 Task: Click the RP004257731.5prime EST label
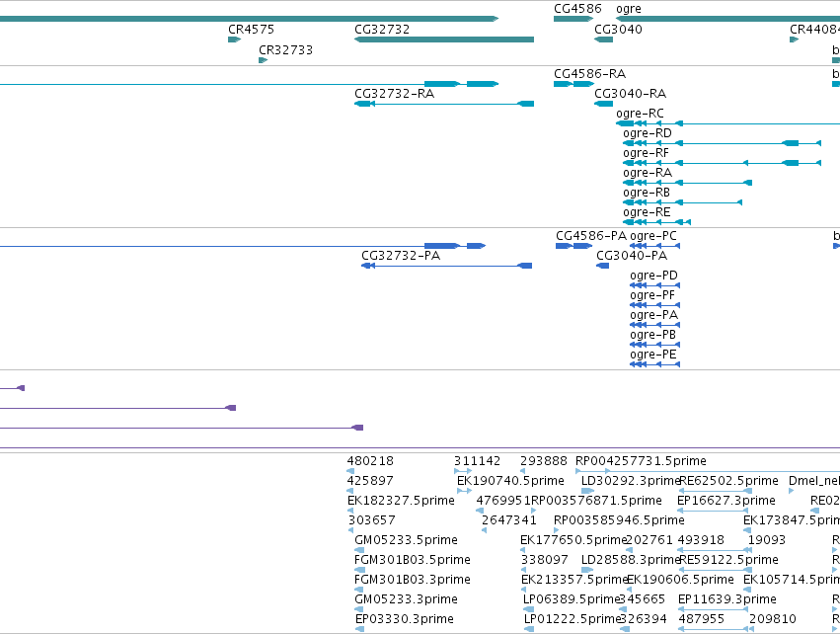[x=641, y=461]
